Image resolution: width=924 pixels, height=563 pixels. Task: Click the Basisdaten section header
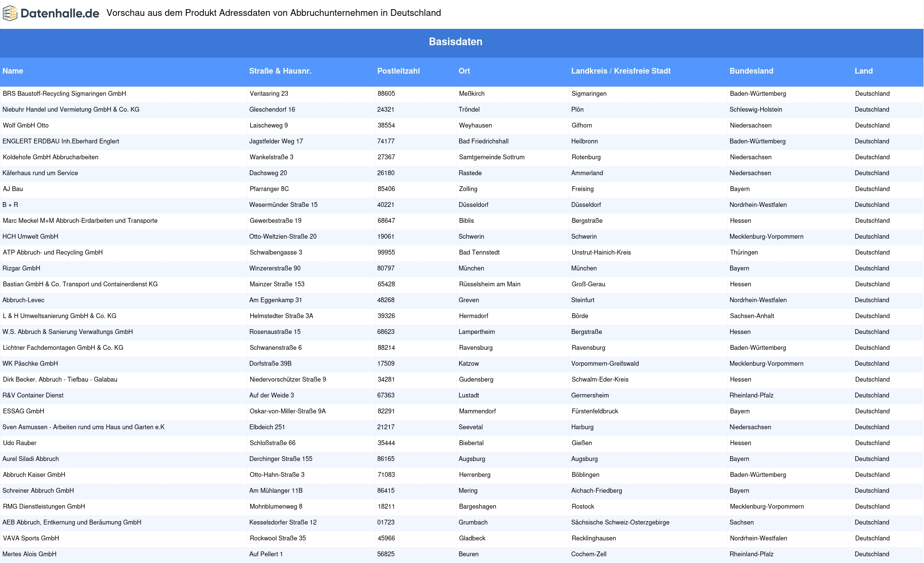click(x=456, y=42)
